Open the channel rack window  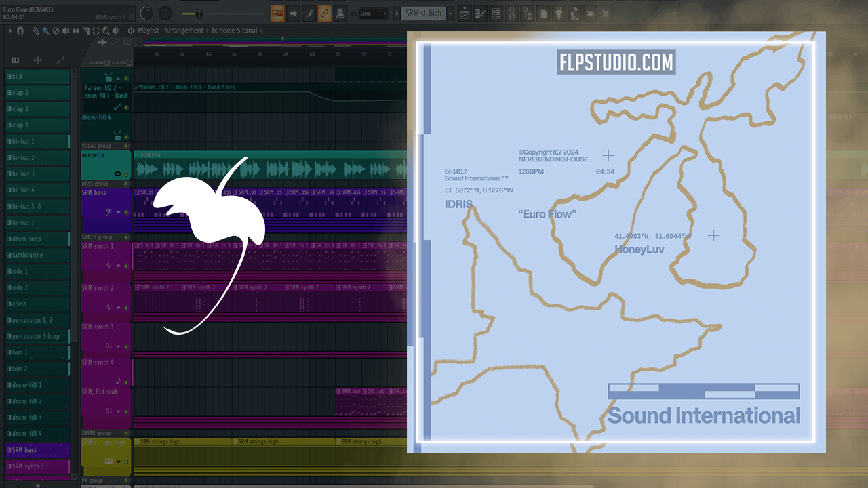[496, 14]
